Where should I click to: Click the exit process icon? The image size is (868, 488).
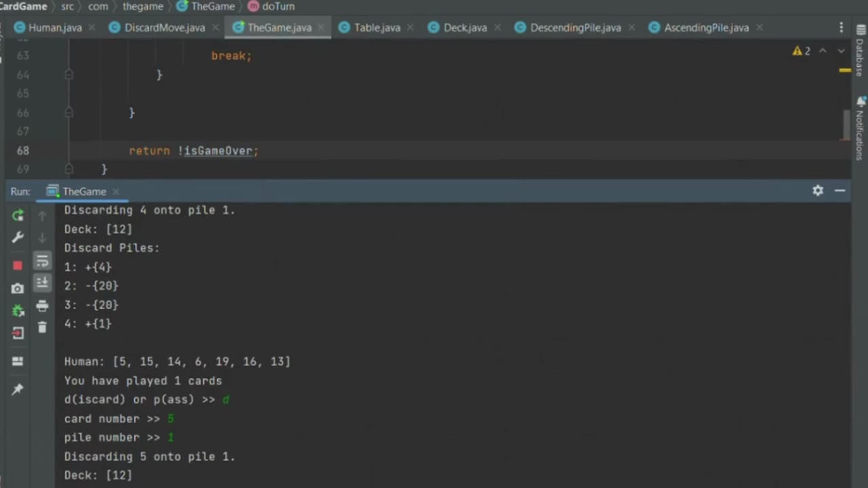point(18,333)
